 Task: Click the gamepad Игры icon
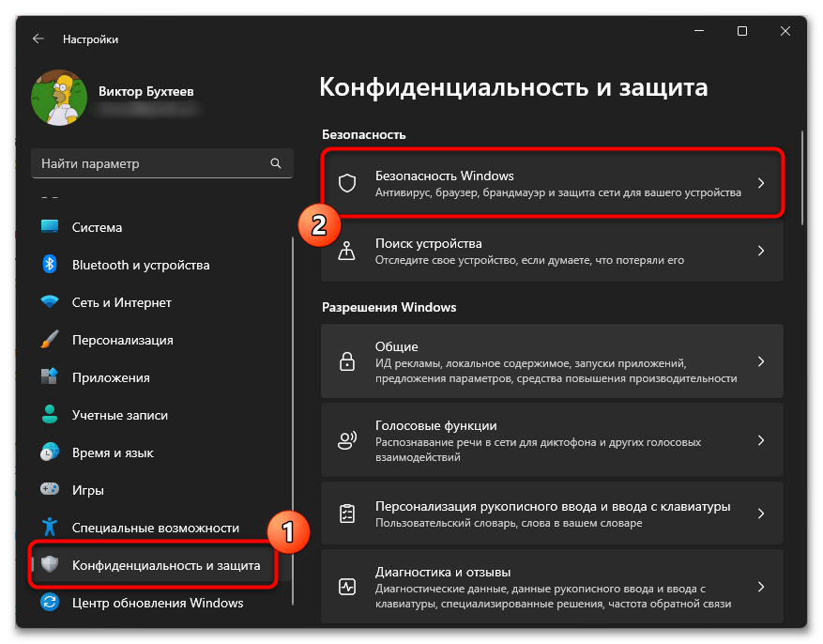click(50, 489)
